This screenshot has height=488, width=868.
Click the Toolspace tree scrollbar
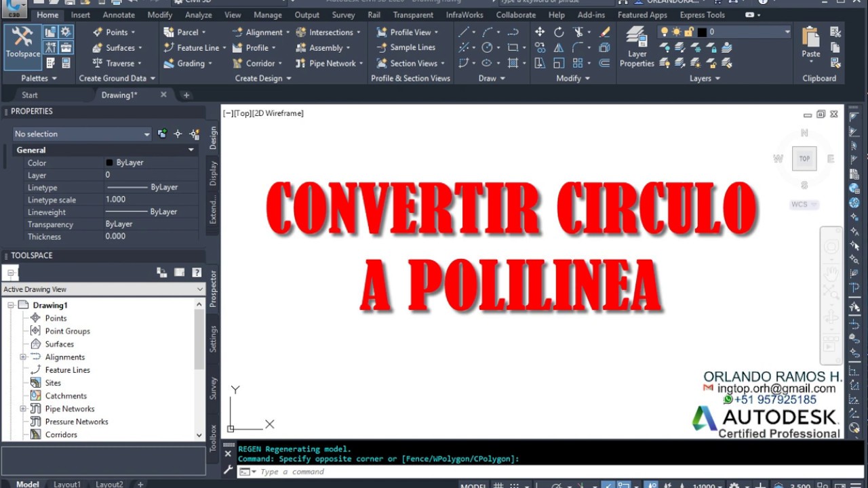[x=199, y=339]
